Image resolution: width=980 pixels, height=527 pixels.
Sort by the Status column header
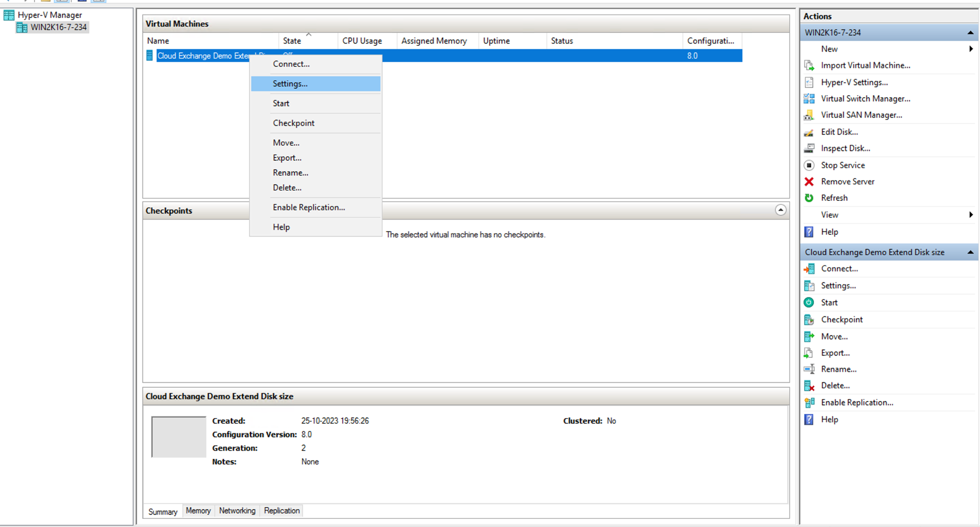point(615,41)
